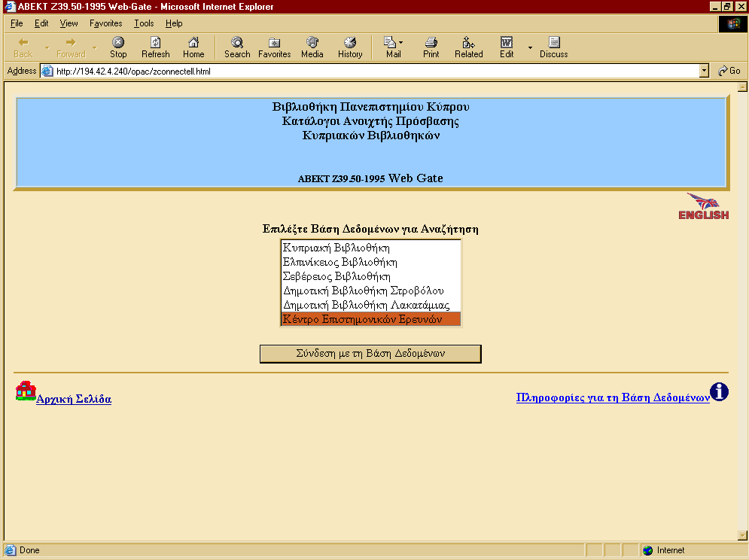This screenshot has height=560, width=749.
Task: Restore down the Internet Explorer window
Action: pos(727,7)
